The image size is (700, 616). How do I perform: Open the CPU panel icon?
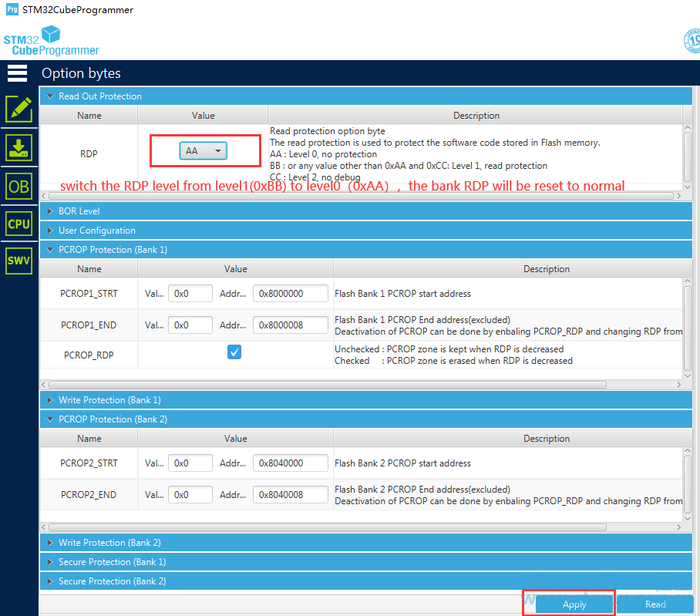[x=19, y=224]
